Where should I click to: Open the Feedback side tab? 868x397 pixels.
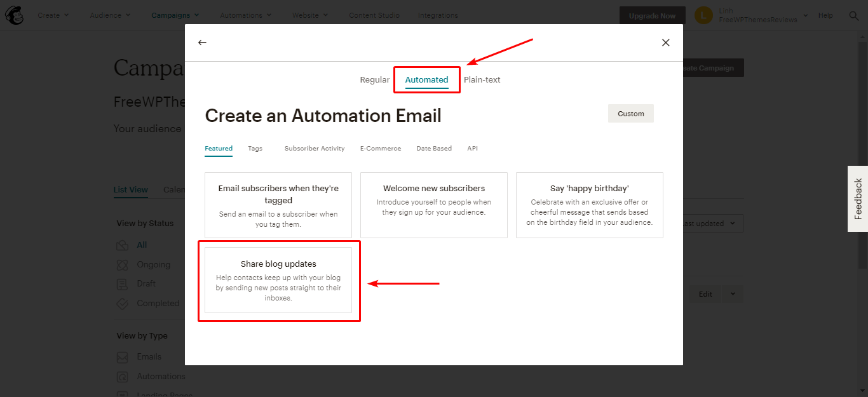pyautogui.click(x=858, y=199)
